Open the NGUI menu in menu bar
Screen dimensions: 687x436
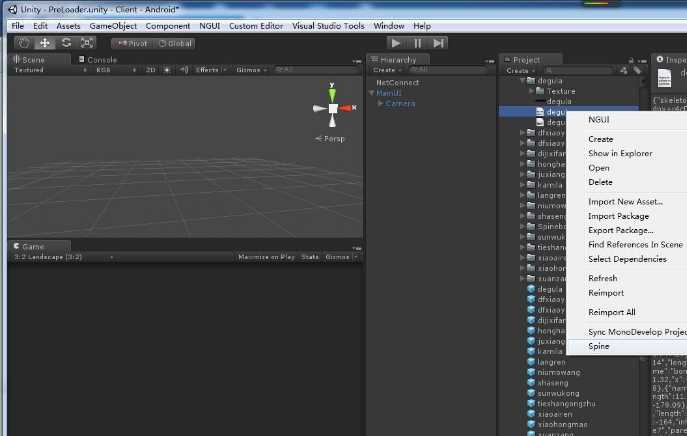[x=209, y=26]
